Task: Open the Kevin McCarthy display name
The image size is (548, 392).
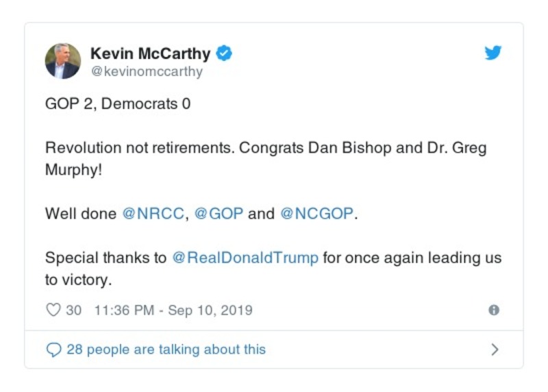Action: point(150,53)
